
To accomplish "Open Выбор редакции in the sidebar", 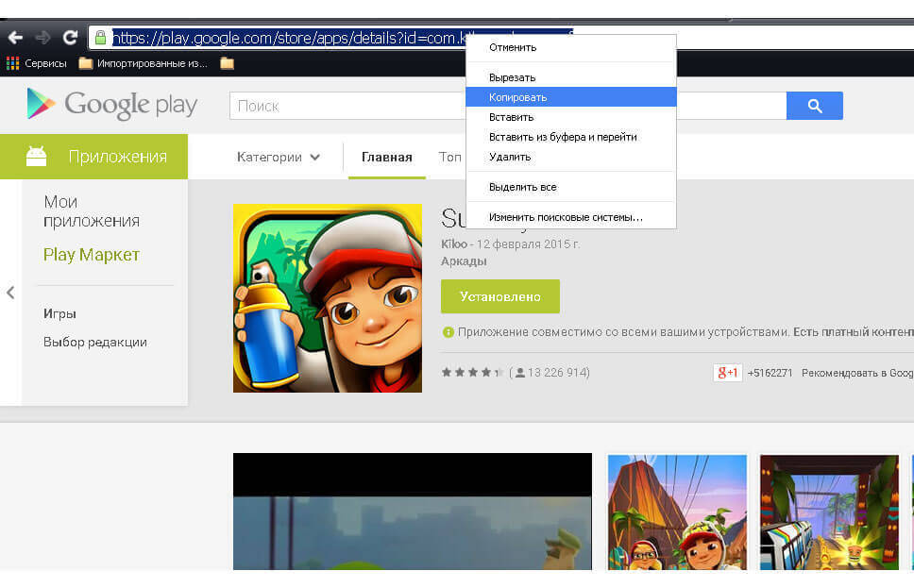I will pyautogui.click(x=95, y=342).
